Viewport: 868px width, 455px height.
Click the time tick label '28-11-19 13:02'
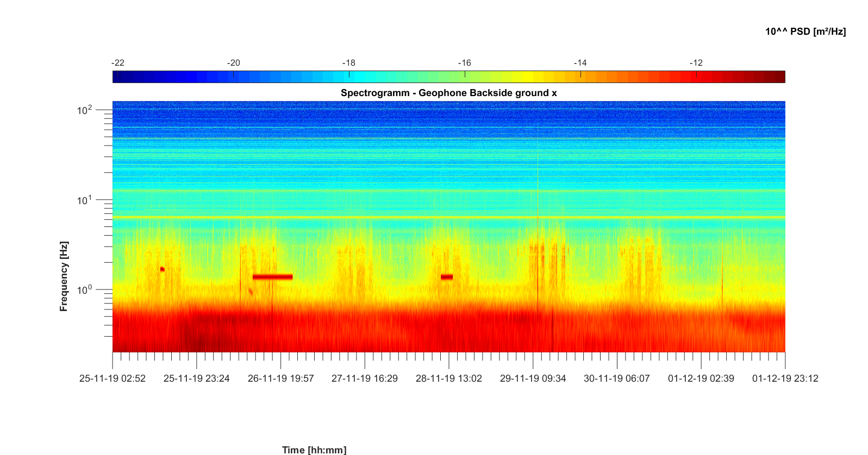449,378
